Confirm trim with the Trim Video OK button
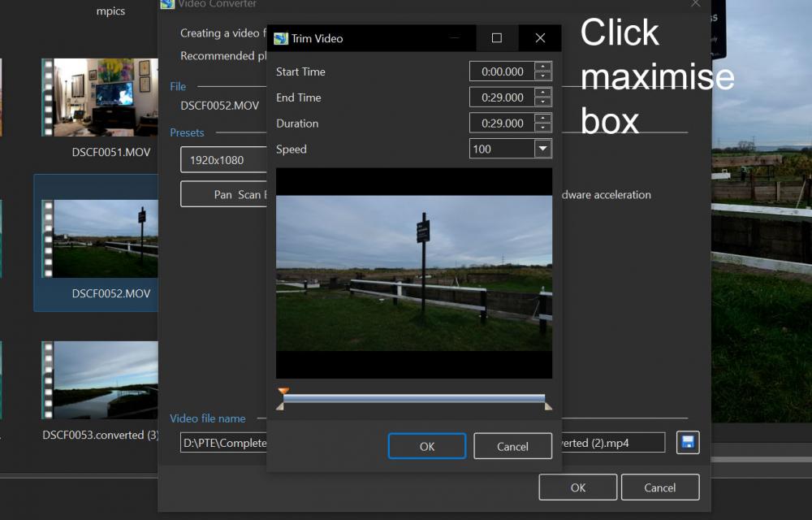The width and height of the screenshot is (812, 520). (426, 446)
